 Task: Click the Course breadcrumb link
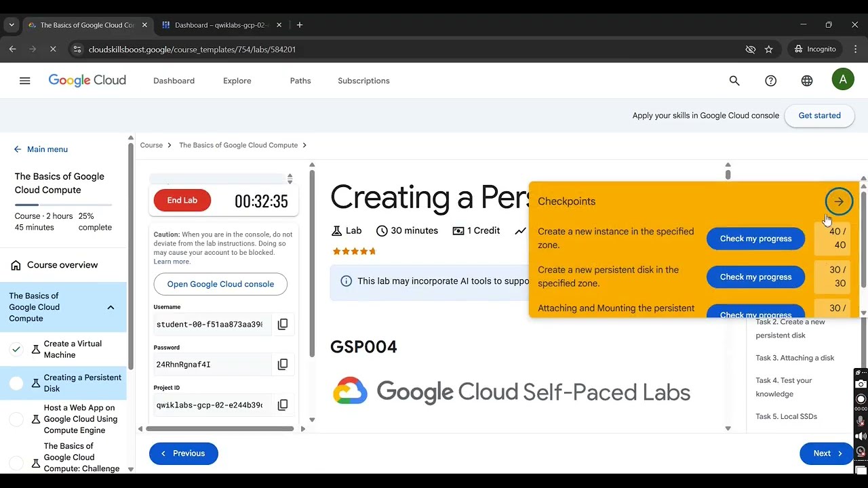(151, 145)
